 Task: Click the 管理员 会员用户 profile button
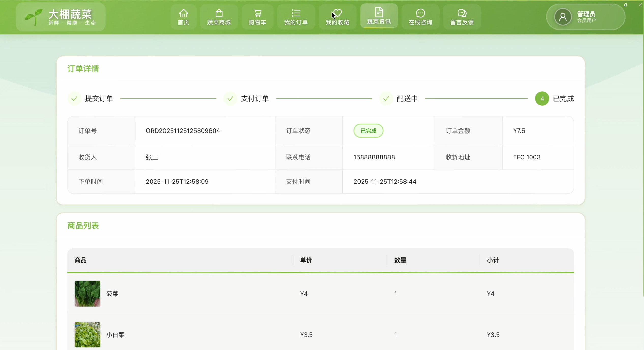click(586, 17)
